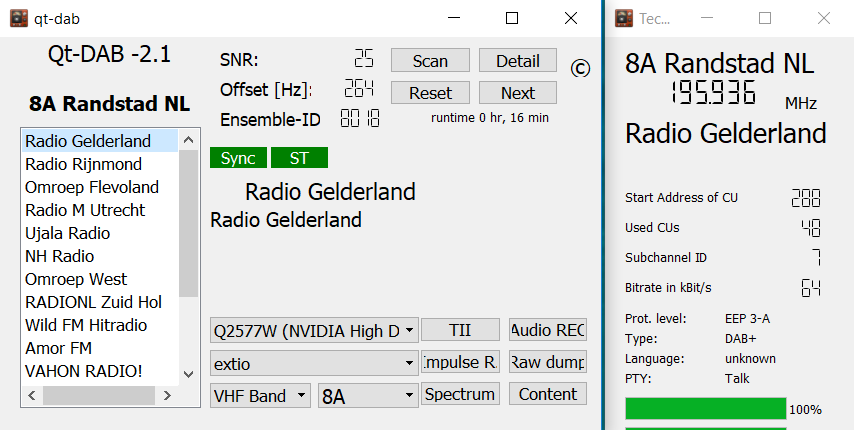Click the green ST stereo indicator

(x=300, y=158)
